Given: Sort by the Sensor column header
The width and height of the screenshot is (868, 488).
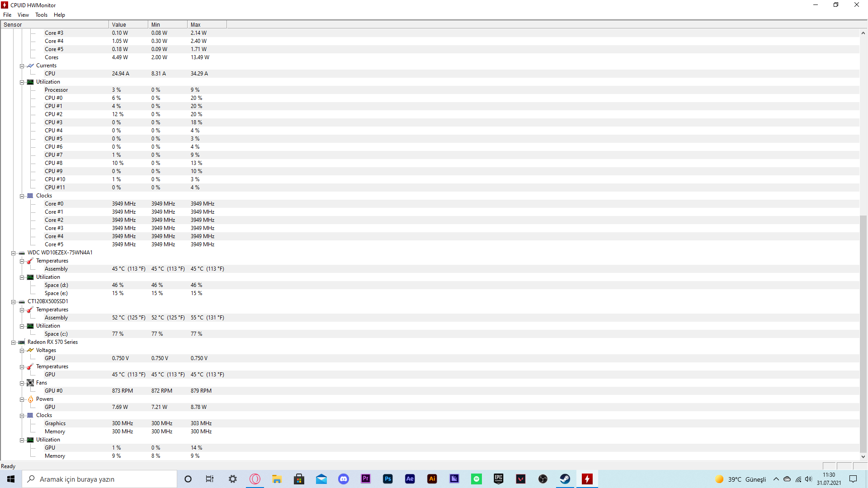Looking at the screenshot, I should [55, 24].
